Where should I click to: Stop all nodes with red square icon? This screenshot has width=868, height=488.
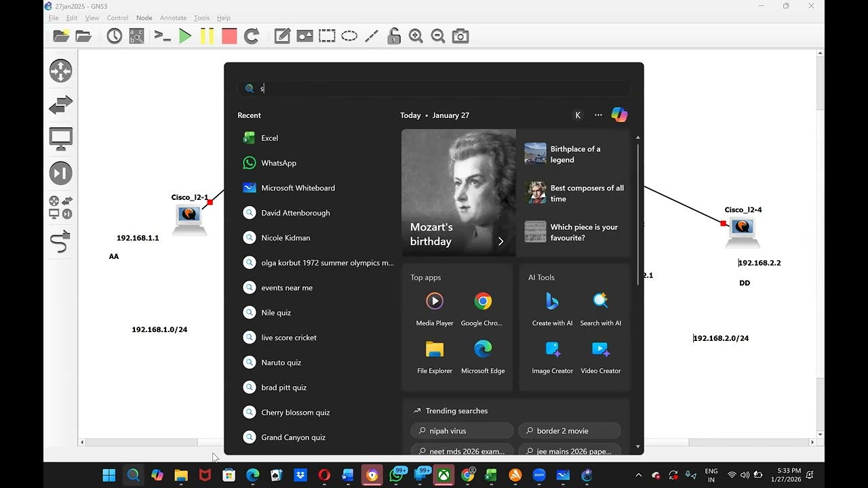[x=229, y=37]
